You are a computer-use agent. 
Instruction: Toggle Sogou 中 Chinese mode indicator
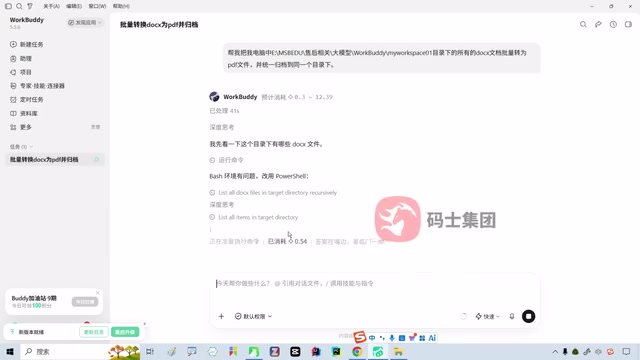coord(372,338)
